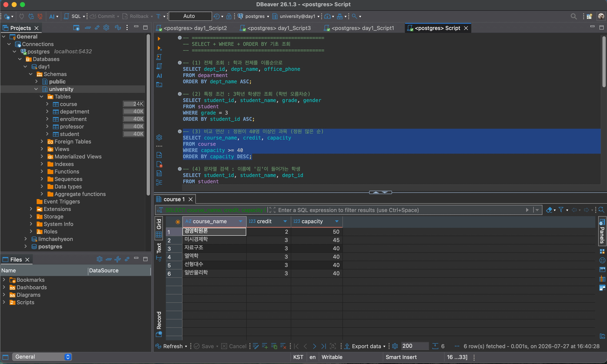Click the erase filter icon in results toolbar
Screen dimensions: 607x364
(549, 210)
